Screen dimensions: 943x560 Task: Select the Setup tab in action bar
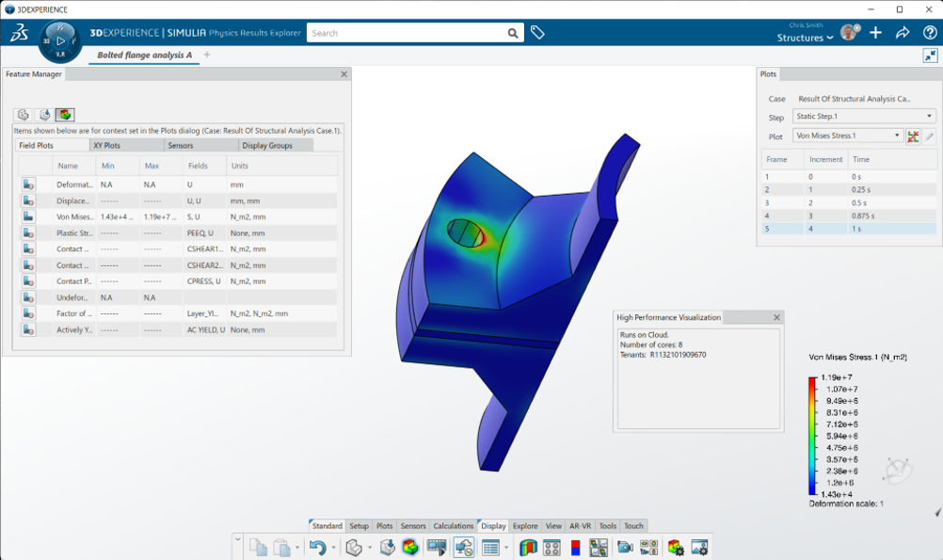(x=360, y=526)
